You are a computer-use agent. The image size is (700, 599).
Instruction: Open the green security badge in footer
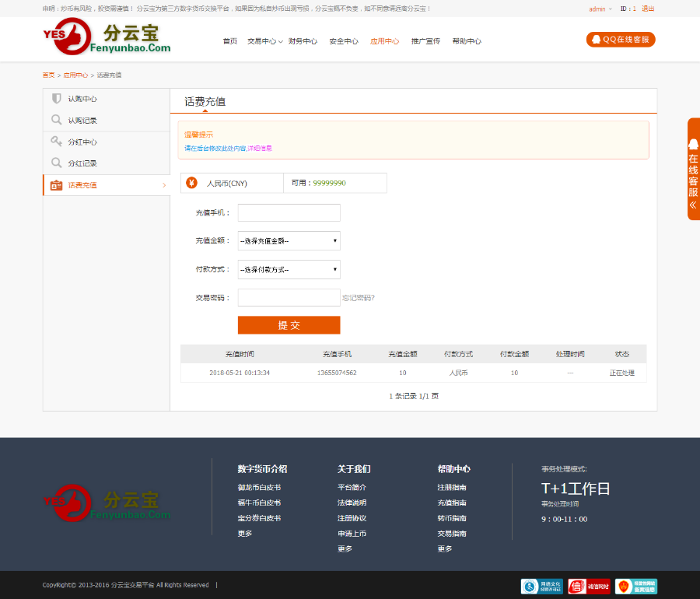(636, 586)
